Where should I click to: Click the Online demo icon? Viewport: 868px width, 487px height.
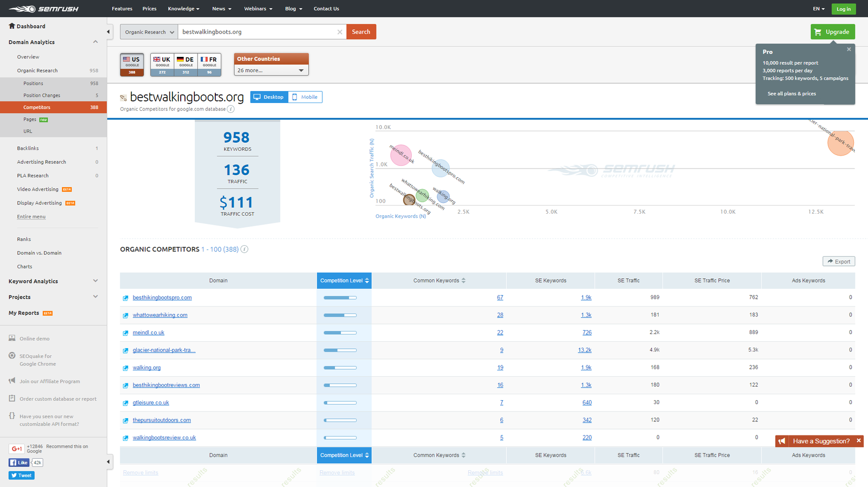click(x=12, y=338)
